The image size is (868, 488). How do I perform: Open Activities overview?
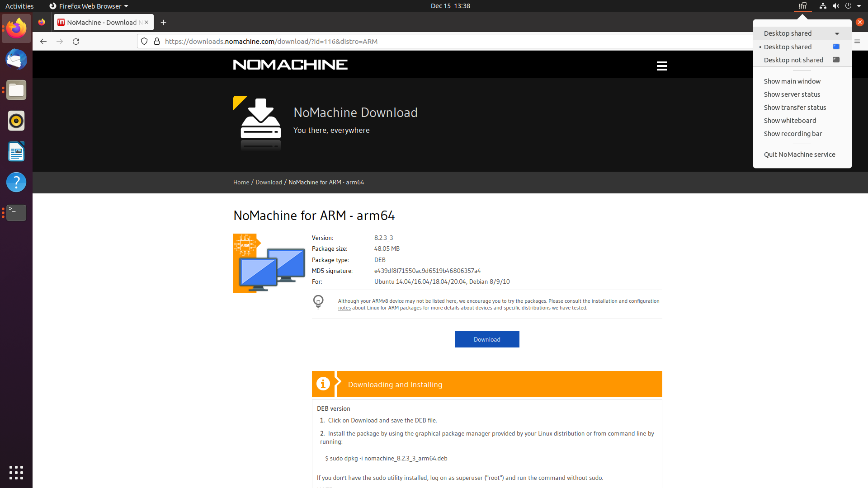tap(19, 6)
